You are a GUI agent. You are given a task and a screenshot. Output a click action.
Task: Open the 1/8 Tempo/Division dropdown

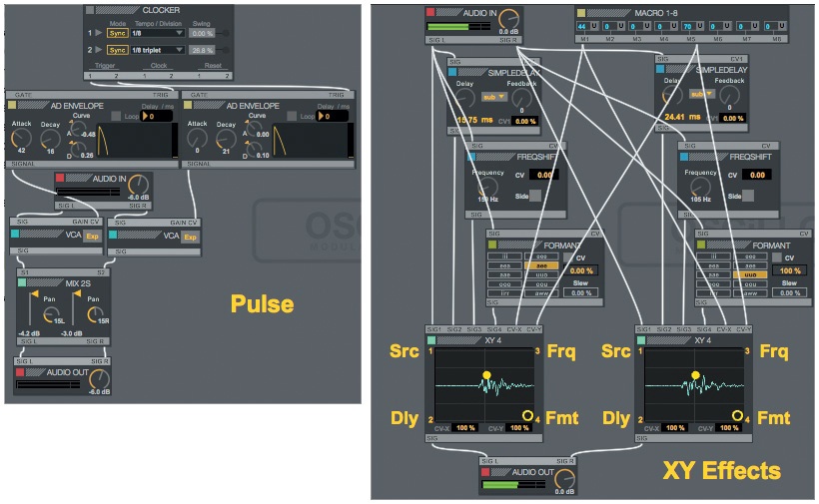pos(157,33)
